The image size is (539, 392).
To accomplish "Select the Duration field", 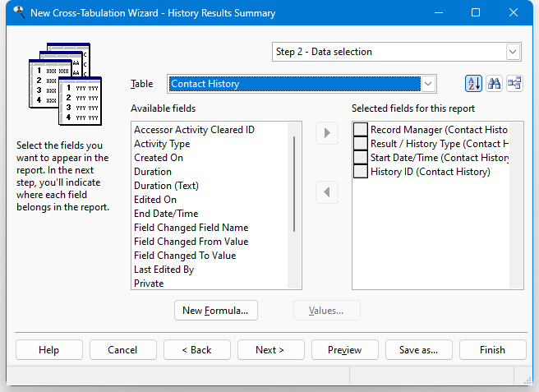I will (x=153, y=172).
